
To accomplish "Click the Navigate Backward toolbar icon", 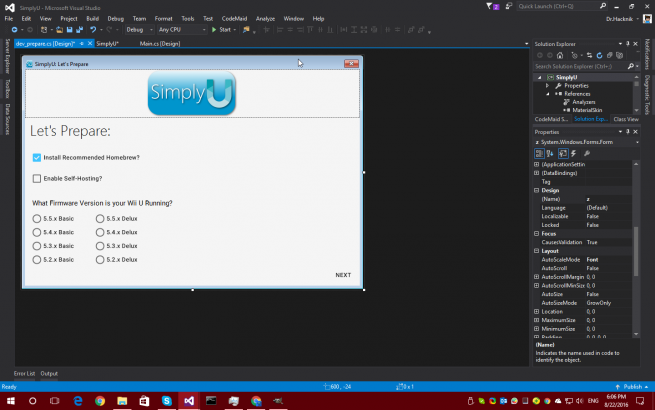I will [x=14, y=30].
